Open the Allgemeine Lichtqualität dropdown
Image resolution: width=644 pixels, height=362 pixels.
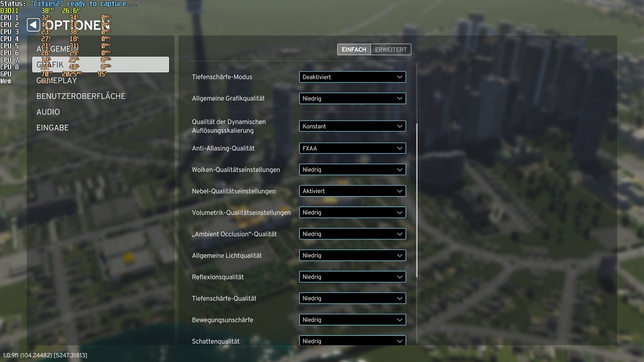352,255
